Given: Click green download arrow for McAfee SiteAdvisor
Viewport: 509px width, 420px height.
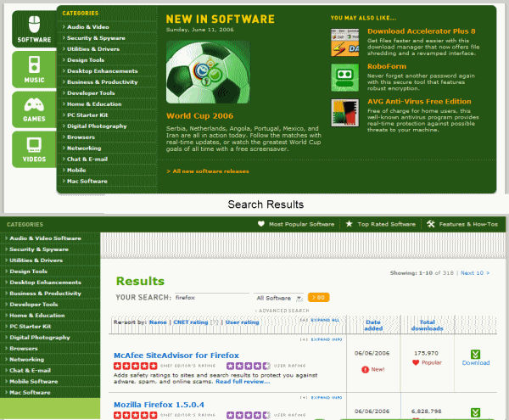Looking at the screenshot, I should [475, 354].
